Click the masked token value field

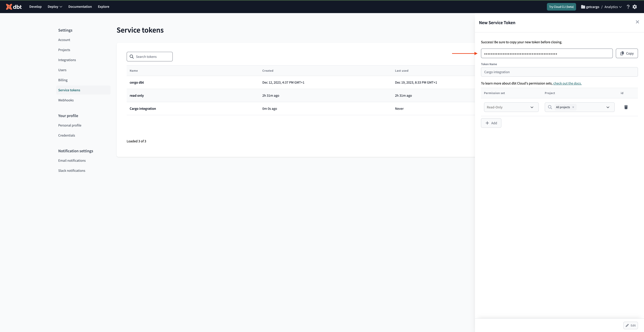[547, 53]
